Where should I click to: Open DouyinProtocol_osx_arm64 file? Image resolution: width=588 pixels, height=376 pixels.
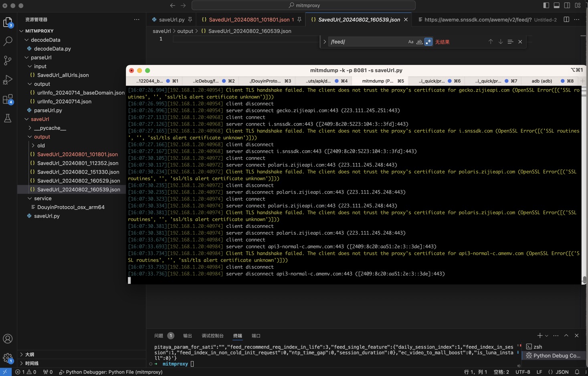pos(71,207)
